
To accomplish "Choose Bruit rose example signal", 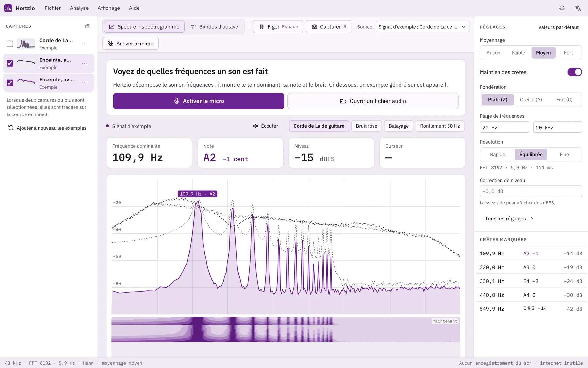I will 367,126.
